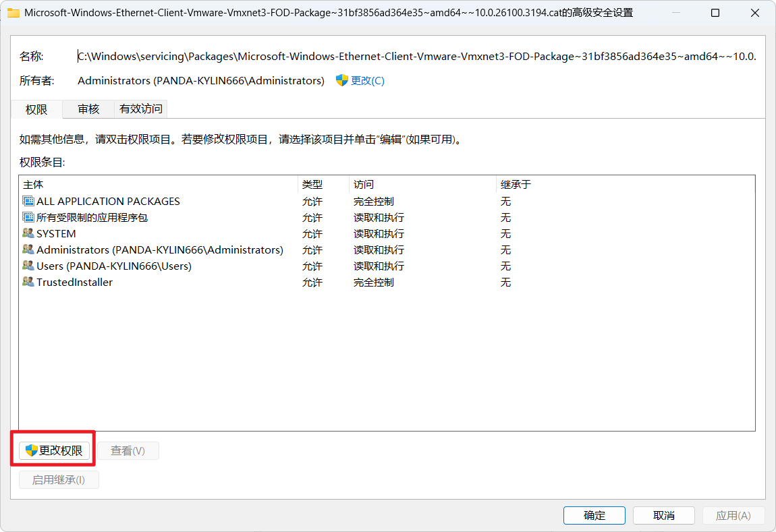Open the 更改(C) owner link
The width and height of the screenshot is (776, 532).
pos(367,81)
